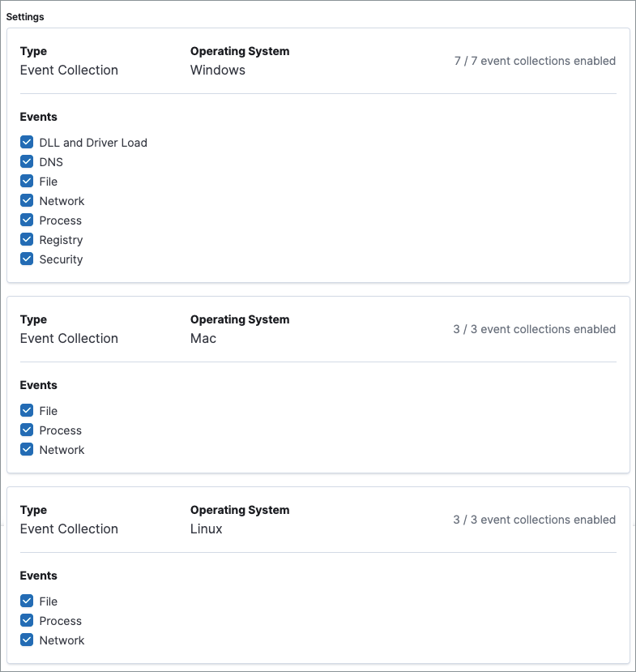The width and height of the screenshot is (636, 672).
Task: Disable Network events in Linux section
Action: pos(27,640)
